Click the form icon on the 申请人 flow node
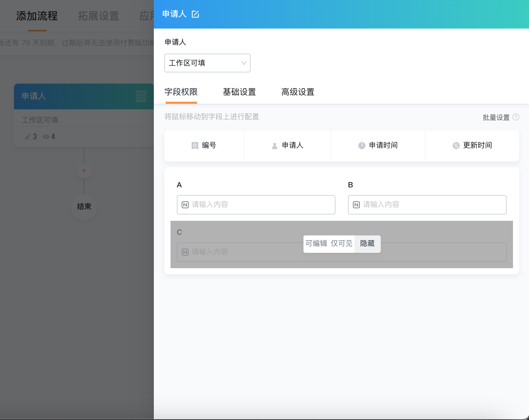The height and width of the screenshot is (420, 529). tap(141, 96)
